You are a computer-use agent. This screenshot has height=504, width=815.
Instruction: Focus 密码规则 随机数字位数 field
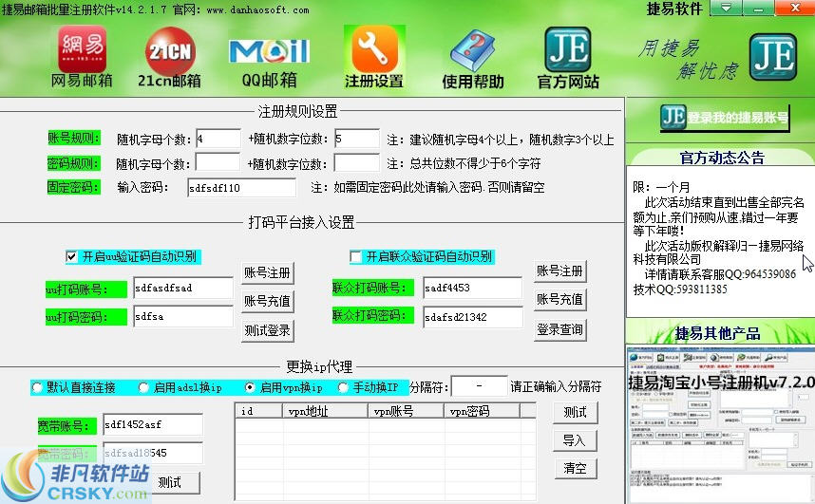tap(356, 163)
